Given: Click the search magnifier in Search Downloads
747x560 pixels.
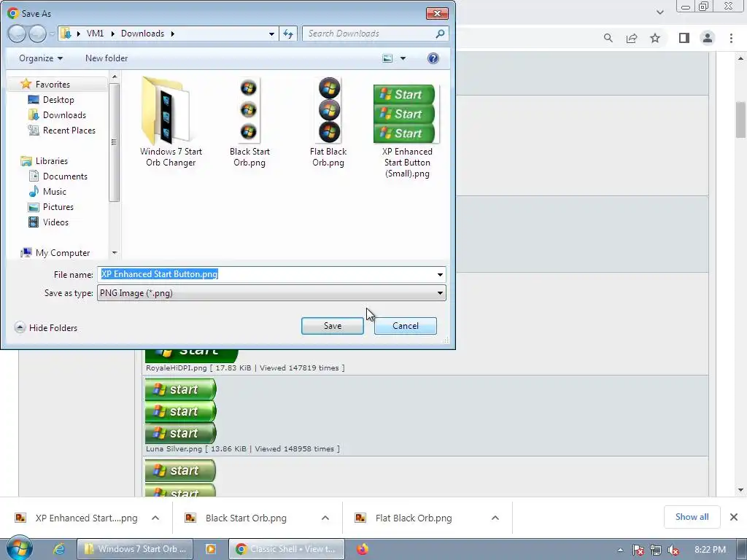Looking at the screenshot, I should point(440,34).
